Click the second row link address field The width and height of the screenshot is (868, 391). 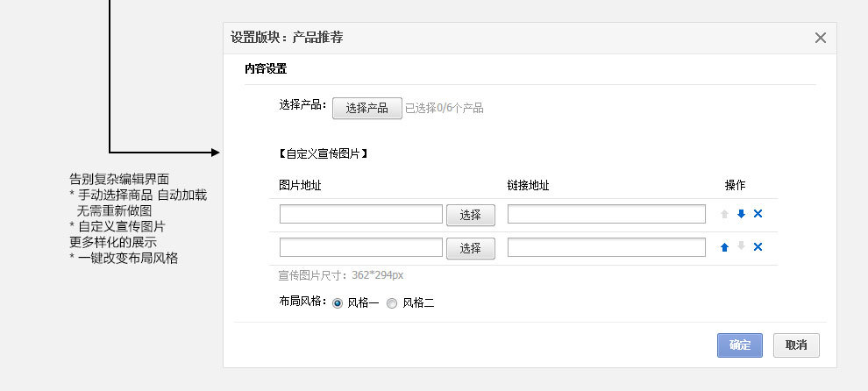(606, 248)
